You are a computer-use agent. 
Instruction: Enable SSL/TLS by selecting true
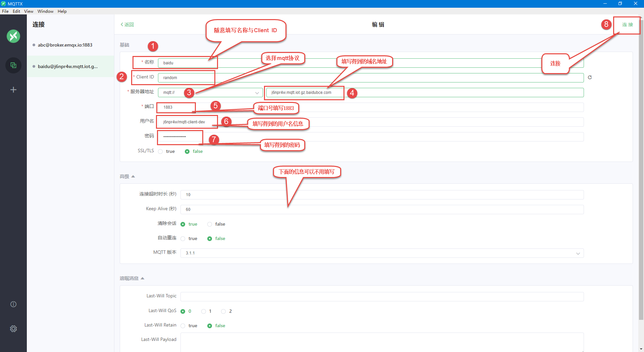pyautogui.click(x=160, y=151)
